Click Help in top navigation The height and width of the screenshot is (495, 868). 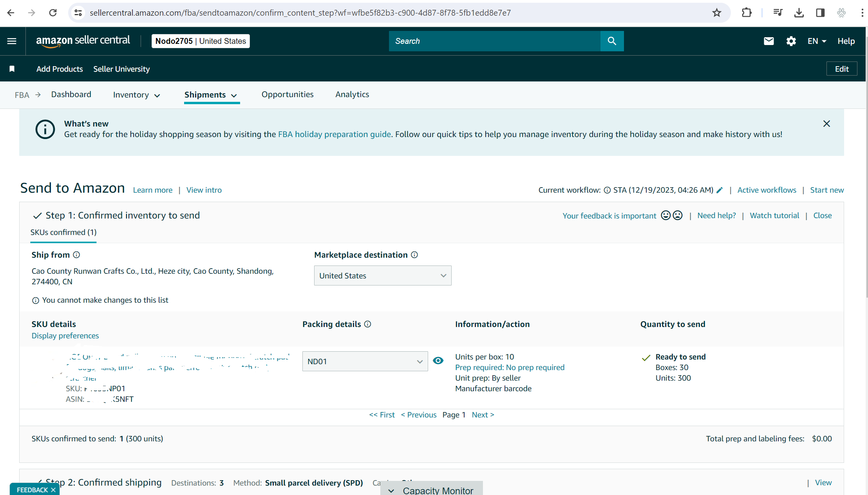(x=846, y=41)
